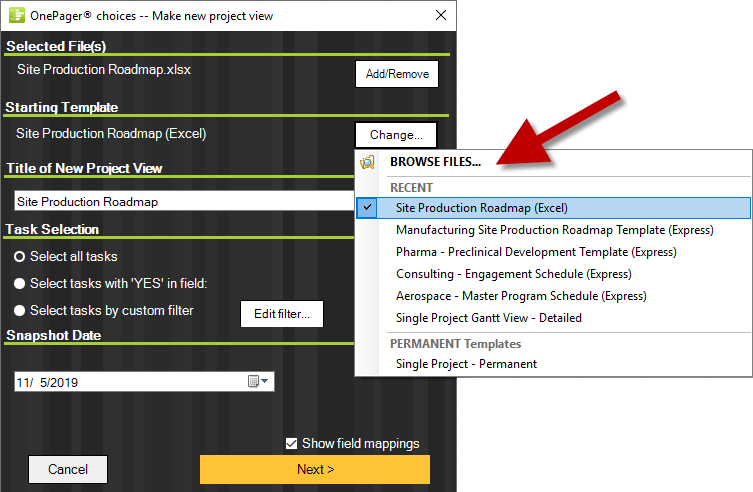The width and height of the screenshot is (753, 492).
Task: Click the 'PERMANENT Templates' section header
Action: tap(455, 344)
